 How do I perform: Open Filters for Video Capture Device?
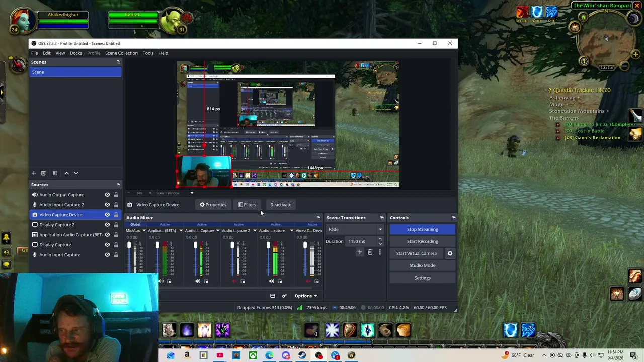click(x=247, y=205)
